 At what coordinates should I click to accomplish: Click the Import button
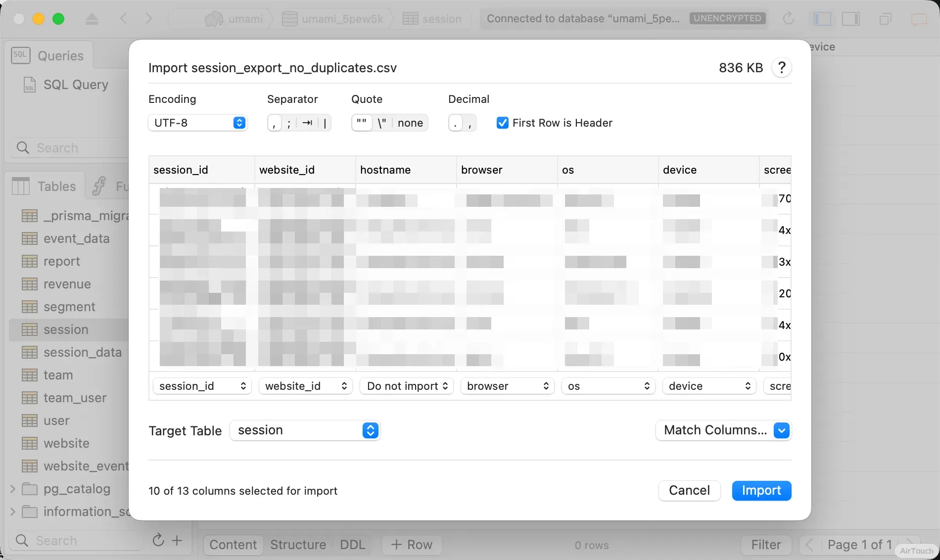pyautogui.click(x=761, y=491)
